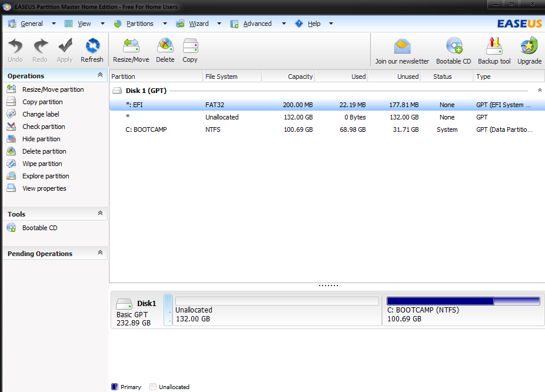Select the C: BOOTCAMP partition row
The height and width of the screenshot is (392, 545).
click(x=327, y=129)
